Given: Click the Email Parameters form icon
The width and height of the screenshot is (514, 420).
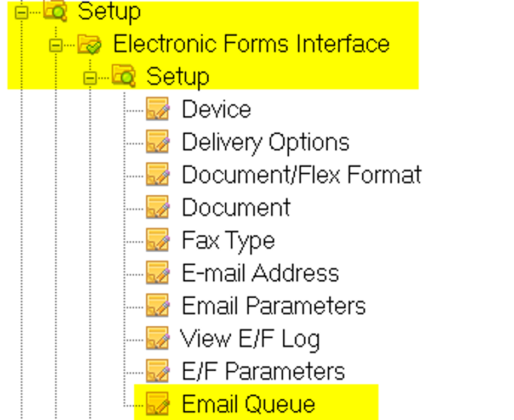Looking at the screenshot, I should pos(158,305).
